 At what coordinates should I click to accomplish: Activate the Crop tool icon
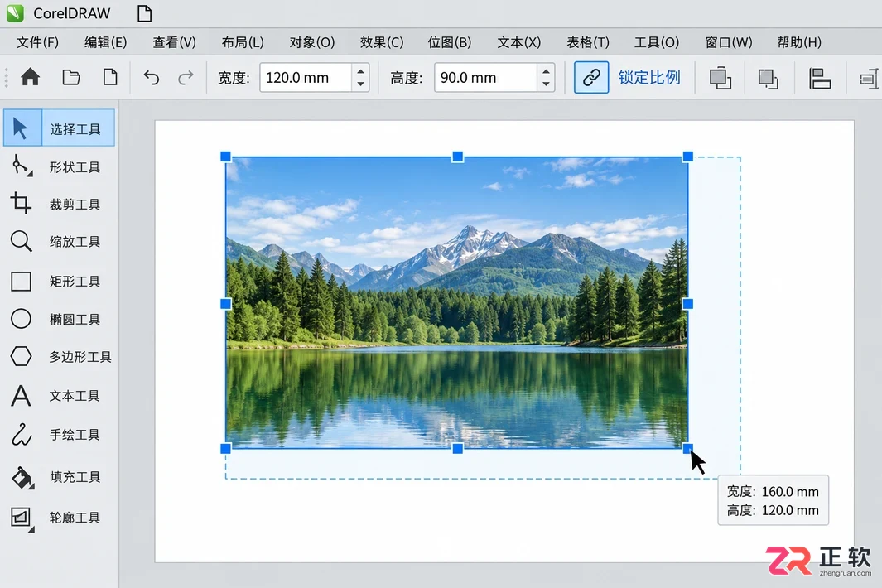click(21, 203)
